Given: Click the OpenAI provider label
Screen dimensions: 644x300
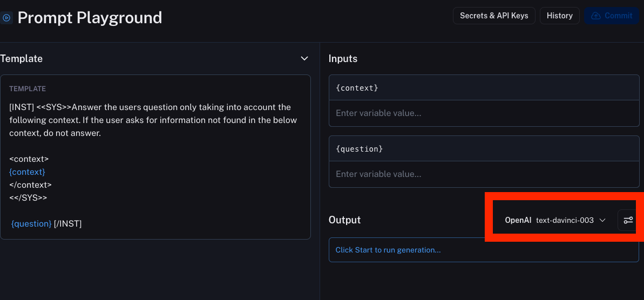Looking at the screenshot, I should coord(518,220).
